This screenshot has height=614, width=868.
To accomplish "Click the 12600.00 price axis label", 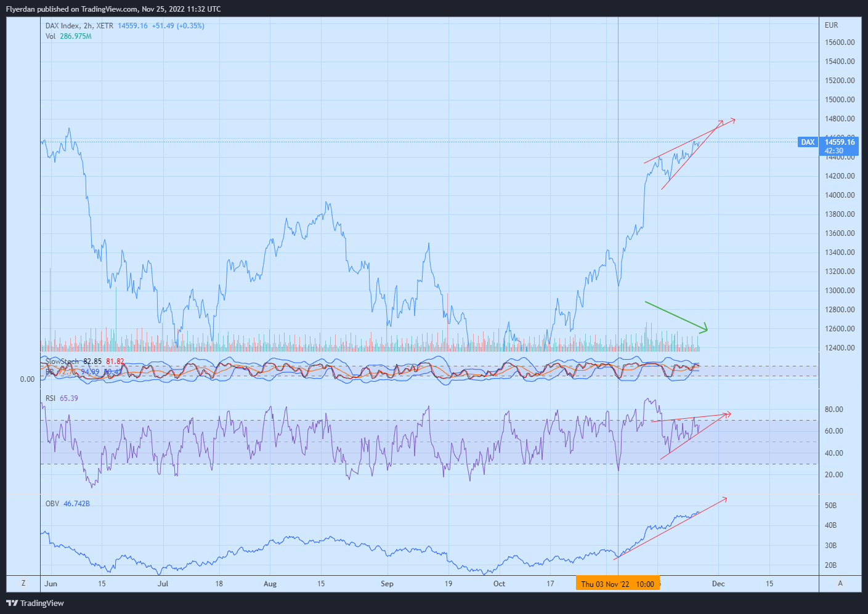I will coord(840,329).
